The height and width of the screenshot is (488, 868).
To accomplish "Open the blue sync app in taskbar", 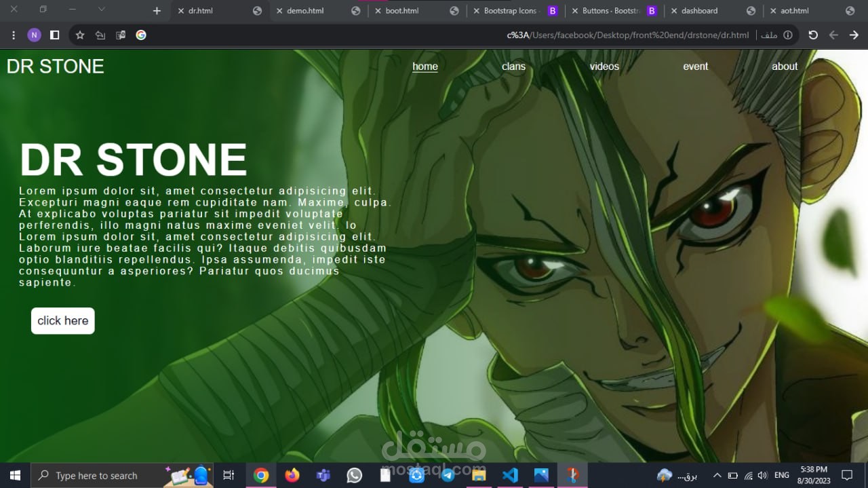I will click(416, 475).
